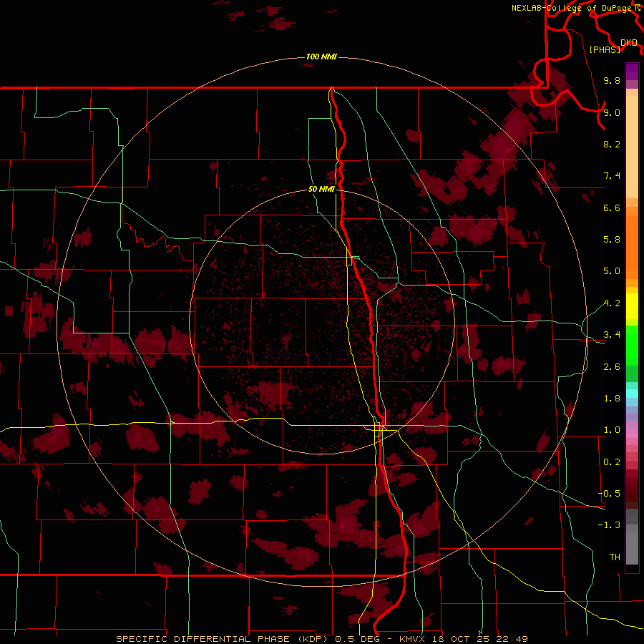The height and width of the screenshot is (644, 644).
Task: Click the 9.0 value on the color scale
Action: [612, 112]
